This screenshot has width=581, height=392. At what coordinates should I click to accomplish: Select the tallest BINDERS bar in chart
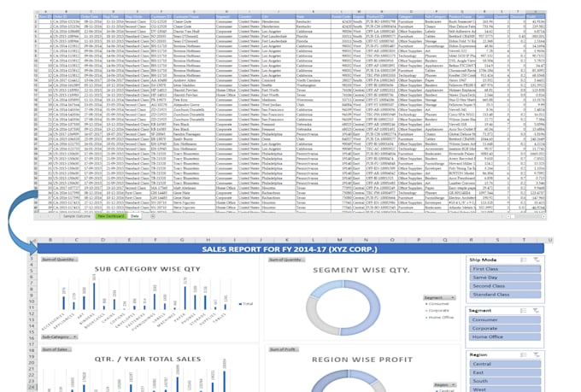pos(94,296)
